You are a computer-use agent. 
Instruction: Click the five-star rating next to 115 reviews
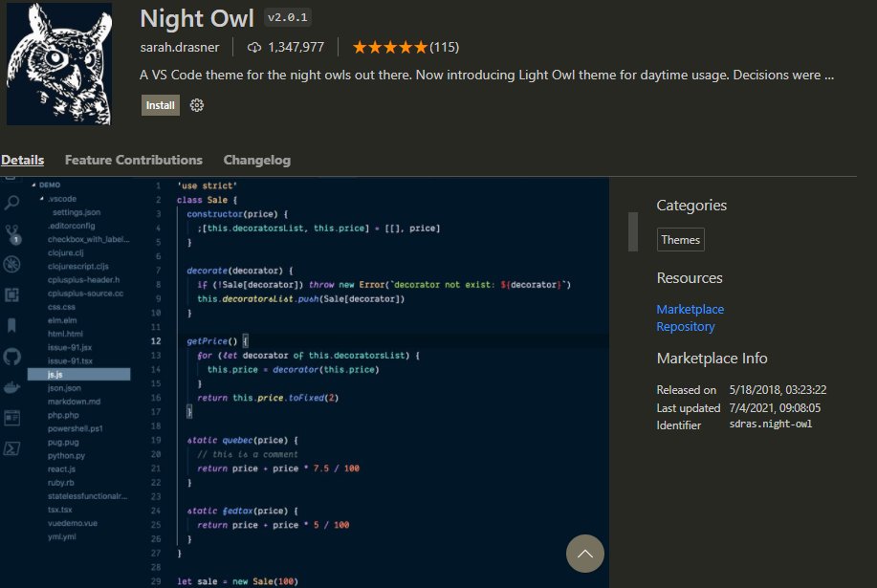tap(387, 46)
